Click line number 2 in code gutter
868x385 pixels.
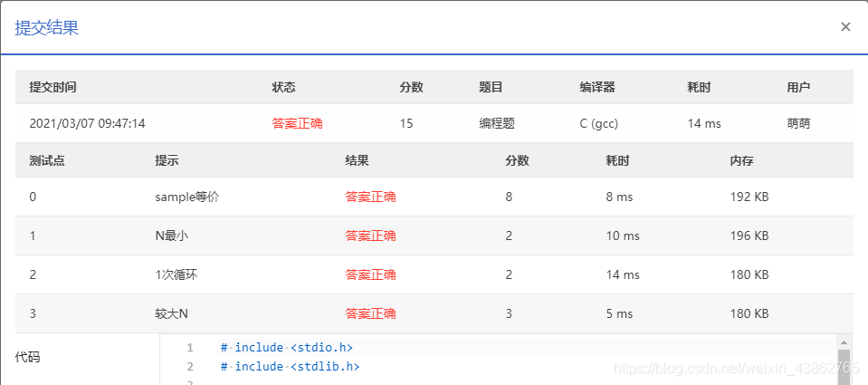[x=190, y=366]
